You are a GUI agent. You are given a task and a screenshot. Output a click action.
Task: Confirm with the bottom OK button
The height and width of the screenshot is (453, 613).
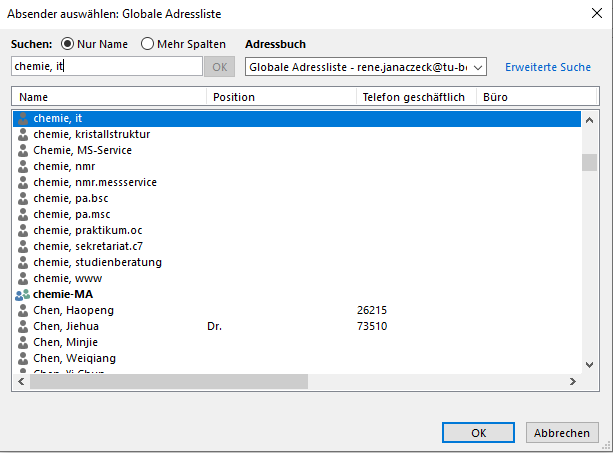[478, 433]
